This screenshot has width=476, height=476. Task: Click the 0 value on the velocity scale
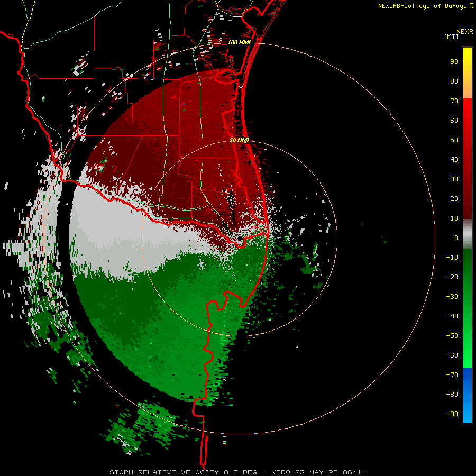(456, 238)
